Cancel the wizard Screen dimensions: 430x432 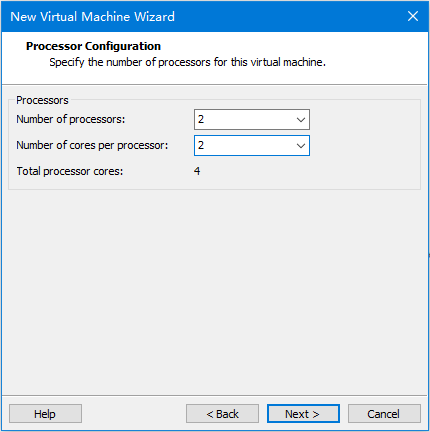click(x=384, y=414)
